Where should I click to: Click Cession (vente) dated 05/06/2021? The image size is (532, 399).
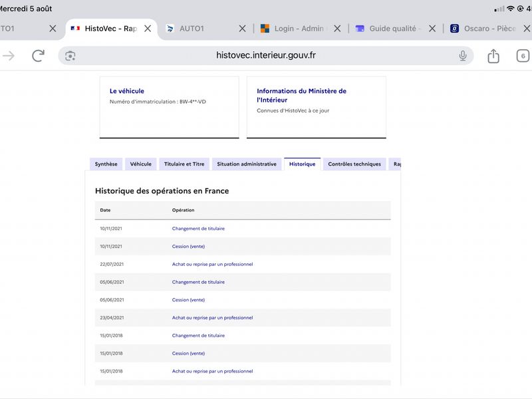[188, 300]
